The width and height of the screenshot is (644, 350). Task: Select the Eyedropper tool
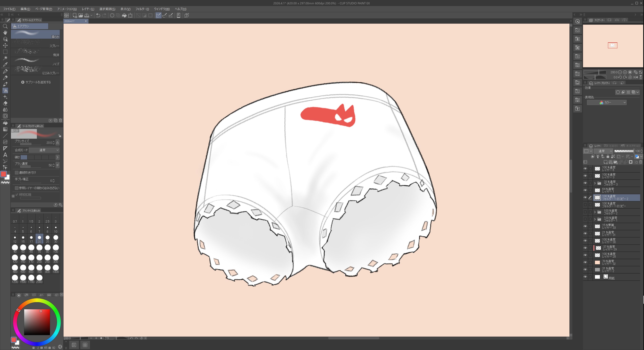pos(5,65)
